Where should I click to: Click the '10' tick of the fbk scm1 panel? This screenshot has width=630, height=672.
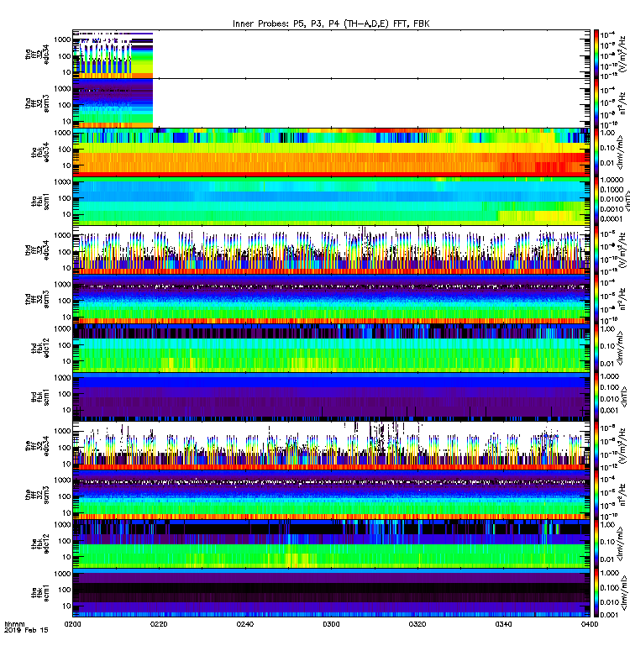[67, 606]
